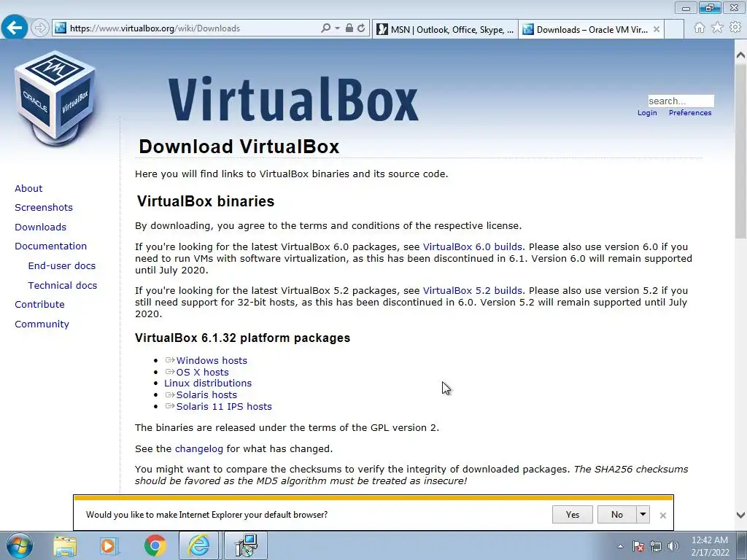Open a new blank tab

coord(674,29)
